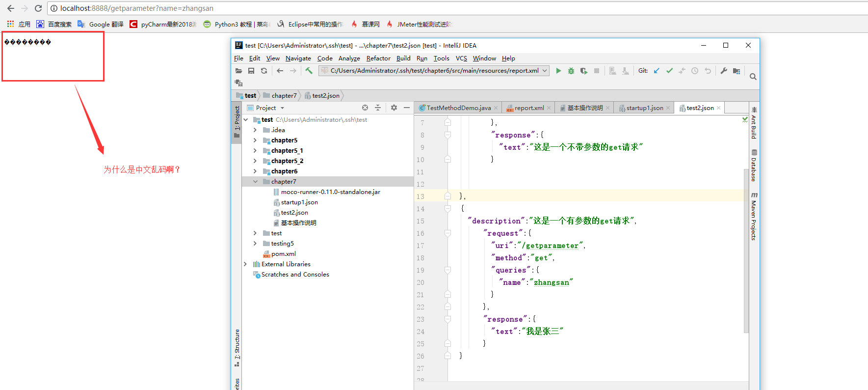Open the JMeter性能测试 bookmark
868x390 pixels.
[419, 24]
